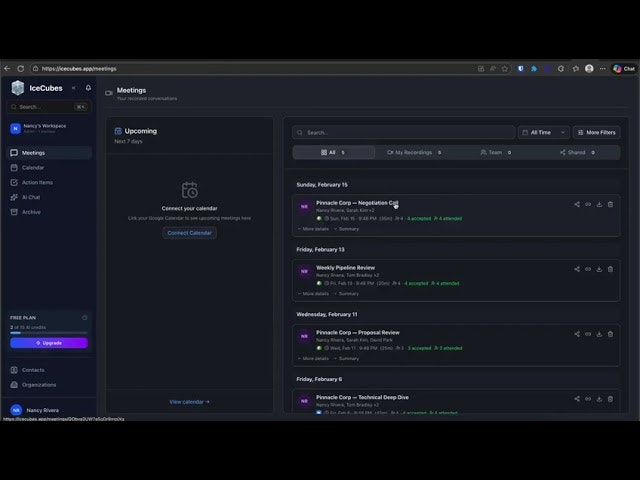Click the AI credits usage progress bar
The height and width of the screenshot is (480, 640).
pos(49,333)
